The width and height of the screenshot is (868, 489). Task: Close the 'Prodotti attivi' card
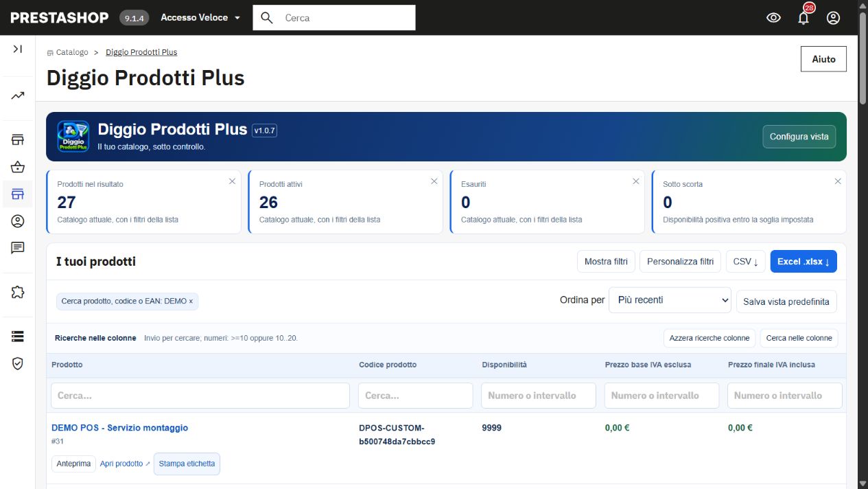coord(434,181)
